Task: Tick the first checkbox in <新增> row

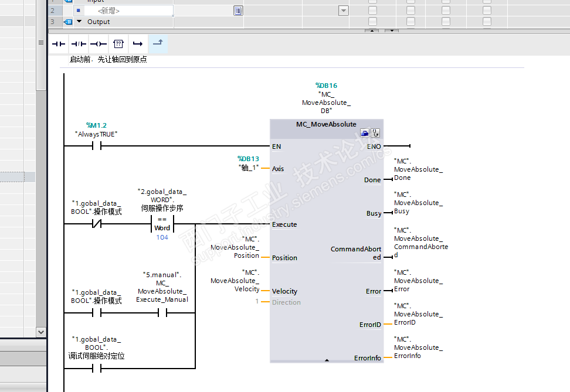Action: pos(372,11)
